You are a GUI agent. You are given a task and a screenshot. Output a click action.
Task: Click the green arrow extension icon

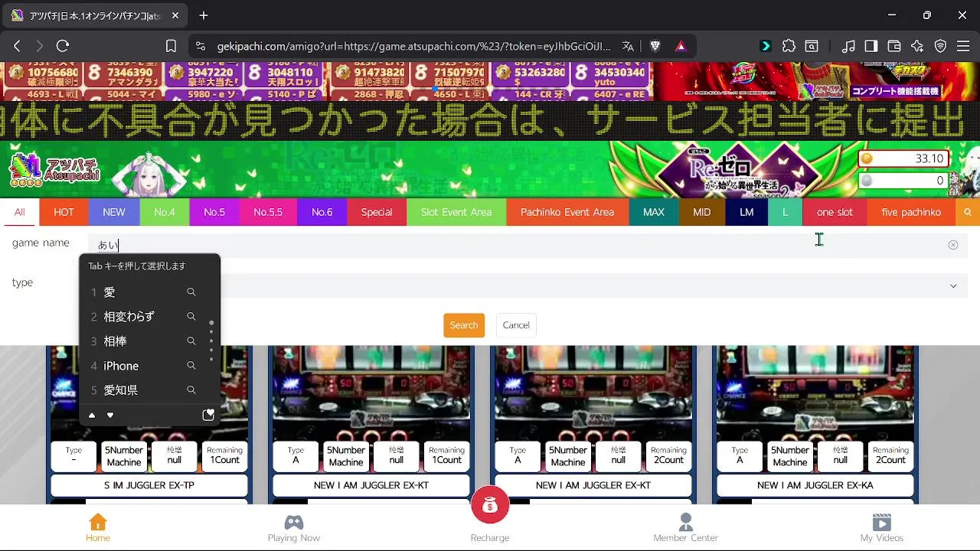[x=765, y=46]
